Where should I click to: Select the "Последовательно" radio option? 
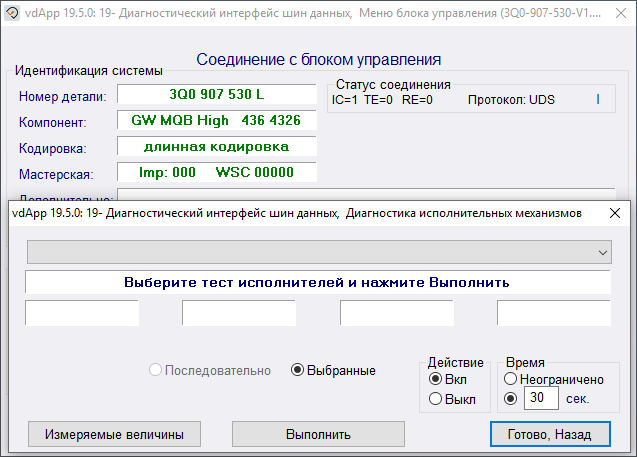155,370
